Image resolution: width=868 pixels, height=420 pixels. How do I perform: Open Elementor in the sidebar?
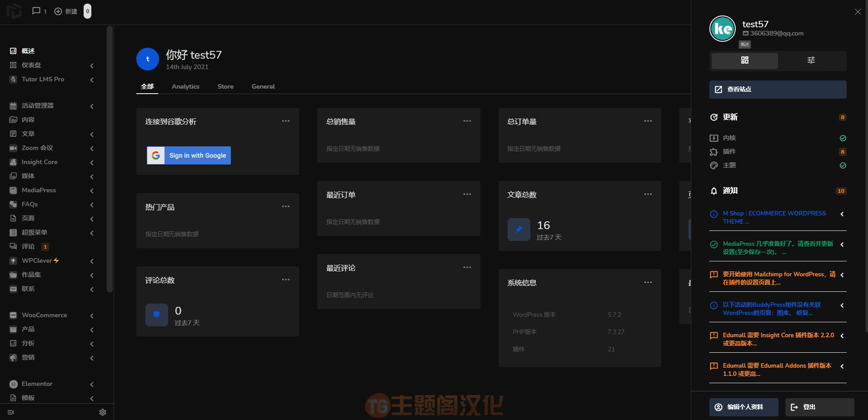pyautogui.click(x=37, y=384)
